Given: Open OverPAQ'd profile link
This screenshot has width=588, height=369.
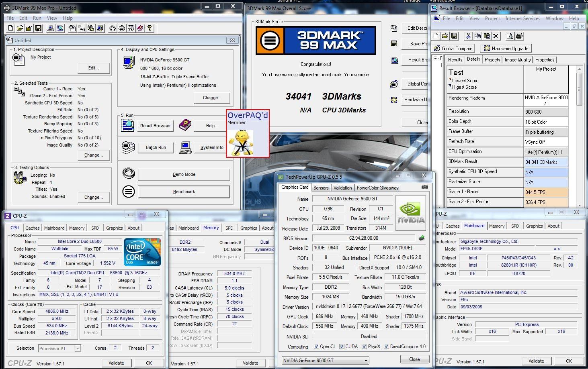Looking at the screenshot, I should tap(248, 115).
